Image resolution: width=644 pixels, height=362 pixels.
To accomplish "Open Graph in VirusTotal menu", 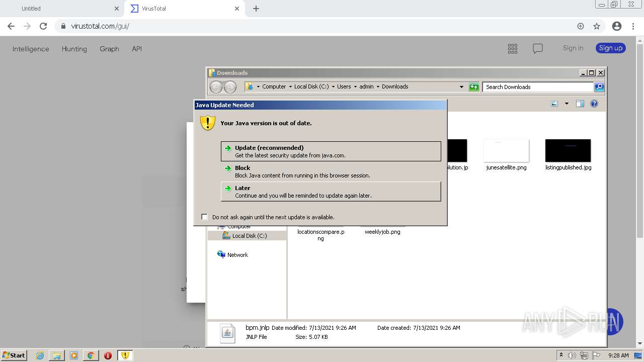I will pos(109,49).
